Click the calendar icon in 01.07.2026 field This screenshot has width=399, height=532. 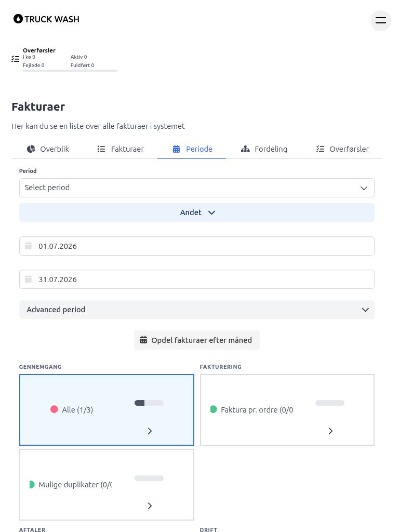click(29, 246)
